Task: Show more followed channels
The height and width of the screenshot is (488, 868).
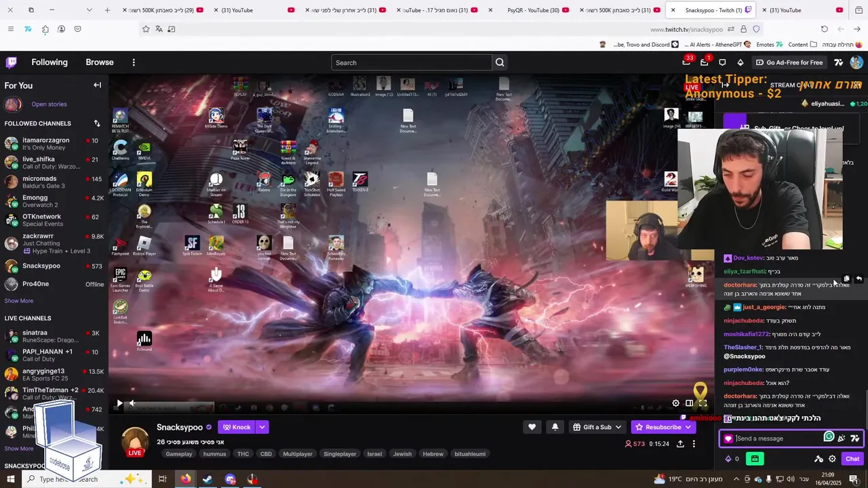Action: (x=19, y=301)
